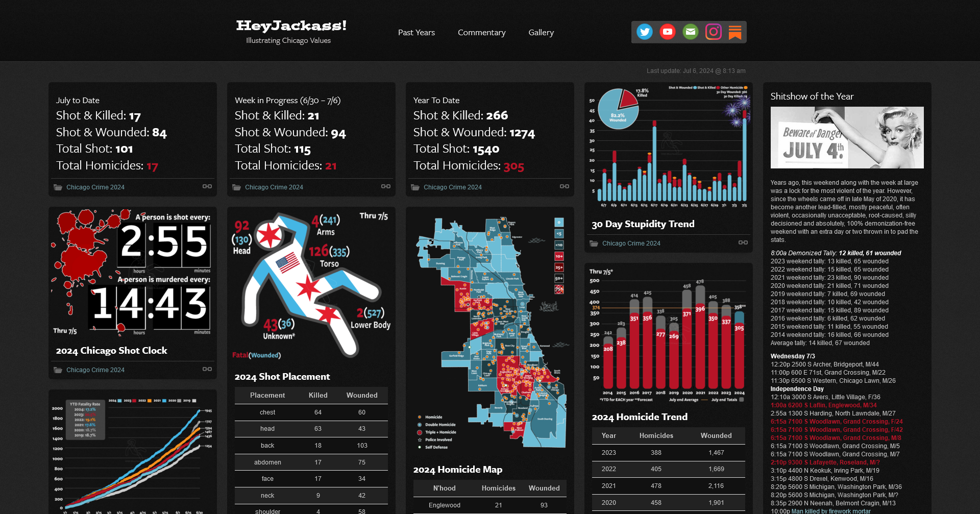Open the 2024 Homicide Trend bar chart
This screenshot has height=514, width=980.
click(669, 335)
